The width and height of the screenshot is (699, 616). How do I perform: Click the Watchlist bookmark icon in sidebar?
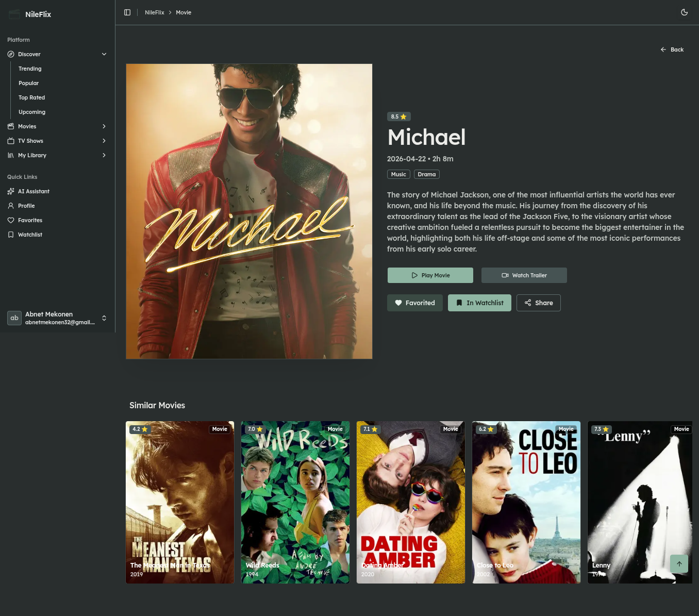[11, 235]
